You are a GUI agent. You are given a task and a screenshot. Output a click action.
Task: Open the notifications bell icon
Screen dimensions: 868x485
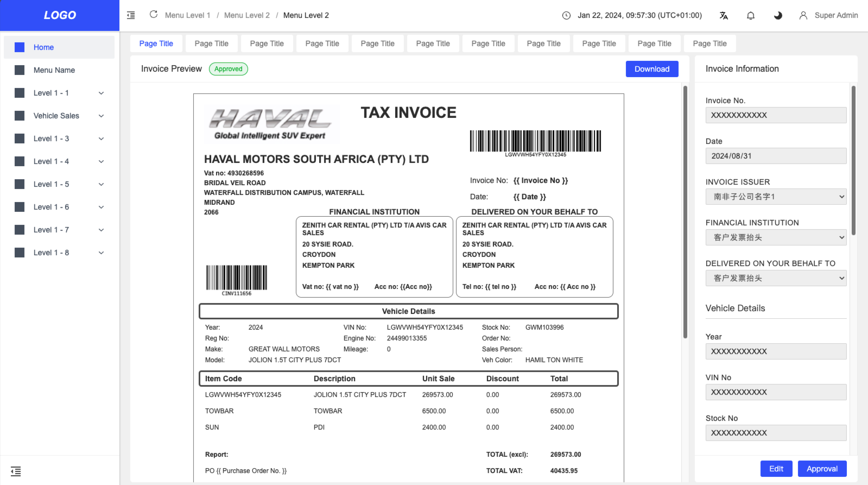coord(751,15)
